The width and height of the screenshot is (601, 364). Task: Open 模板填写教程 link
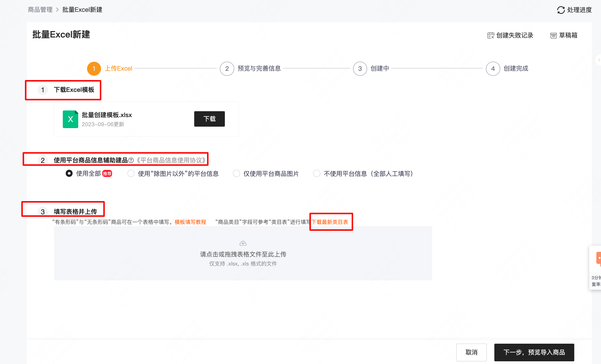[x=190, y=222]
